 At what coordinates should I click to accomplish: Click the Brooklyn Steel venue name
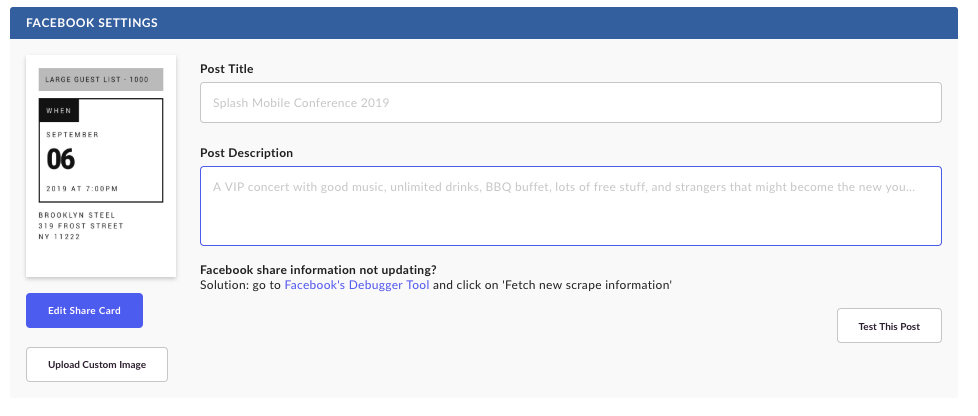(77, 215)
